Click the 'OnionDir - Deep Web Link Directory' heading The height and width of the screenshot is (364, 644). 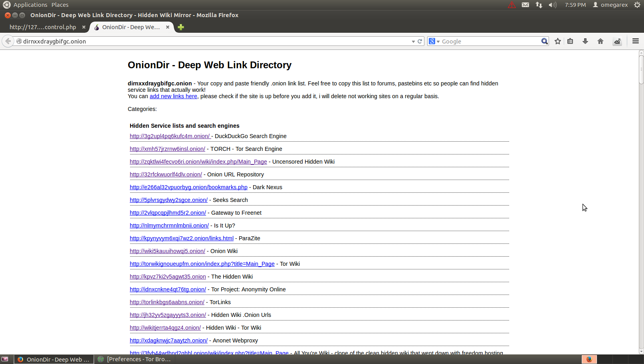point(210,65)
